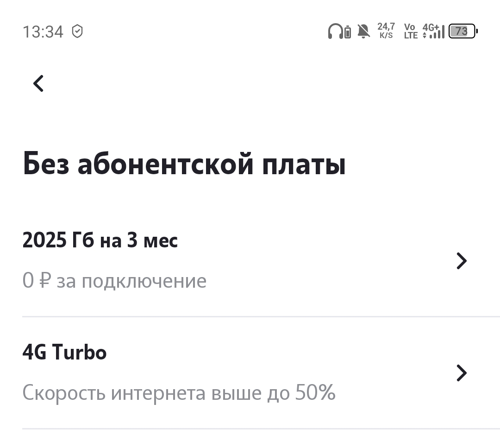Image resolution: width=500 pixels, height=448 pixels.
Task: Open chevron beside 4G Turbo
Action: [462, 373]
